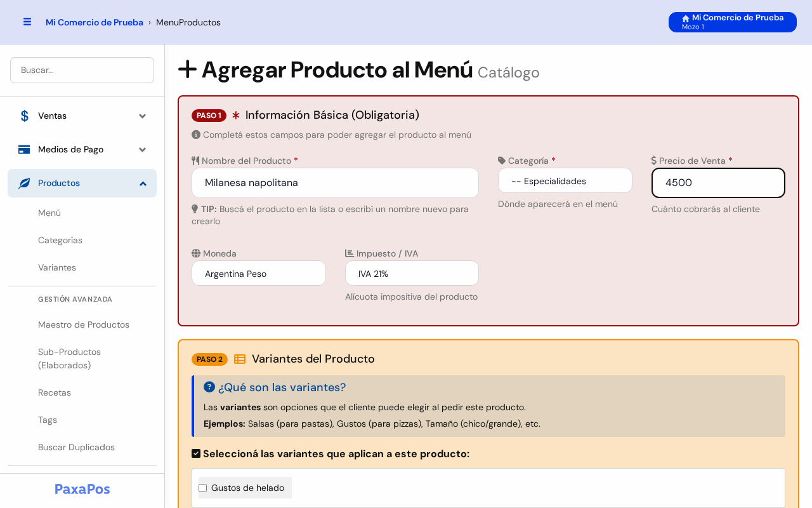The image size is (812, 508).
Task: Click the utensils icon beside Nombre del Producto
Action: pyautogui.click(x=195, y=161)
